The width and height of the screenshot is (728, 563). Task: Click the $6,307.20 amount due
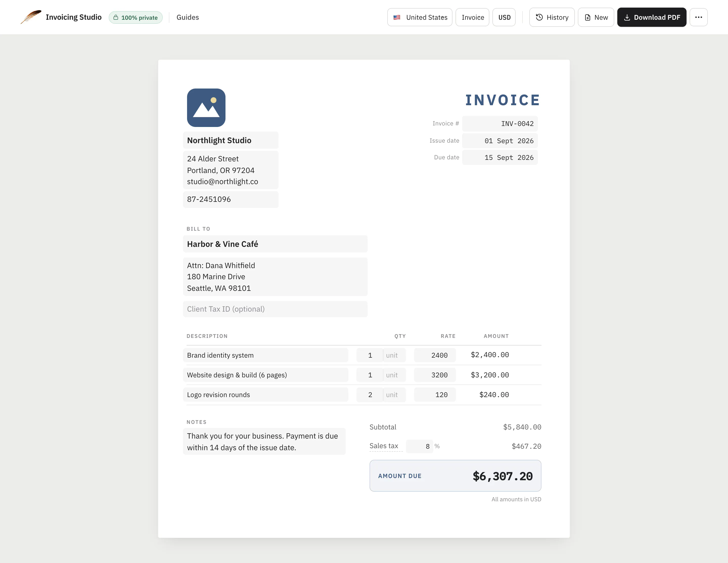pyautogui.click(x=503, y=476)
